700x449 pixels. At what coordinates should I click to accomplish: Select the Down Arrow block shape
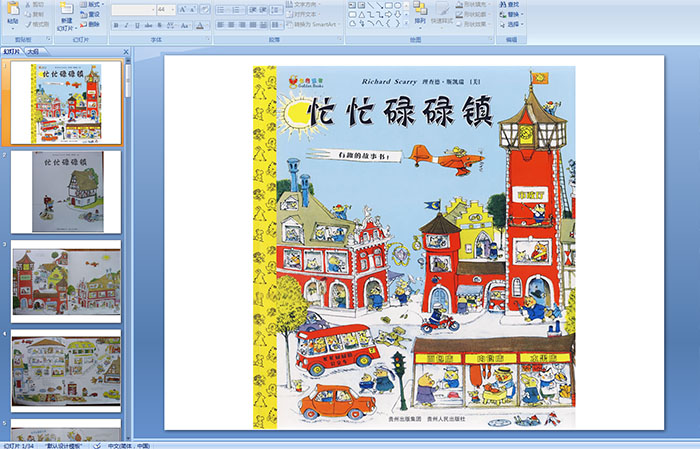coord(397,14)
